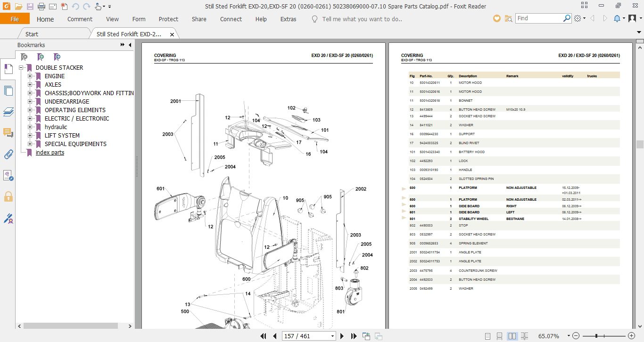Click the previous view icon in status bar
The width and height of the screenshot is (644, 342).
point(366,336)
